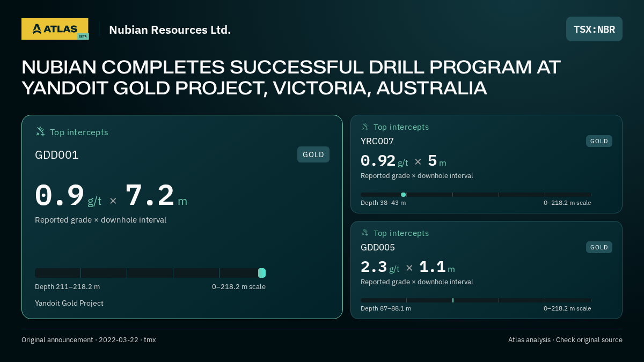Click the '0–218.2 m scale' label in the GDD001 card
This screenshot has width=644, height=362.
pyautogui.click(x=239, y=286)
